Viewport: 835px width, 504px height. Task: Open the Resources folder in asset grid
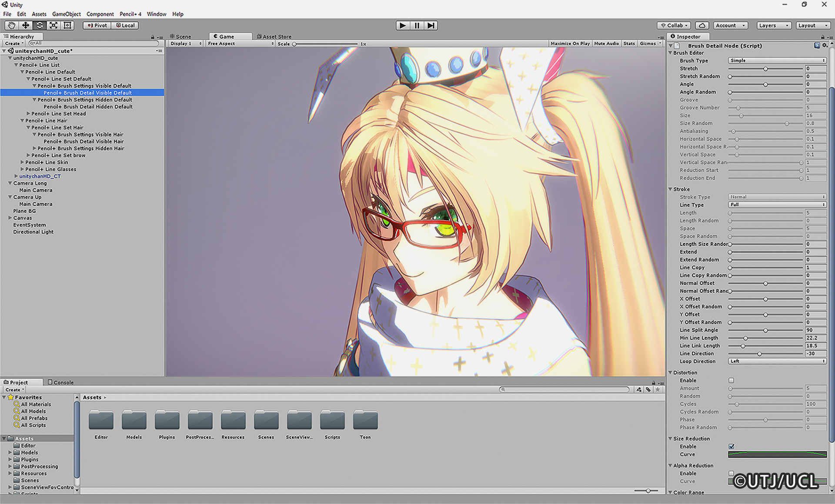(x=233, y=420)
